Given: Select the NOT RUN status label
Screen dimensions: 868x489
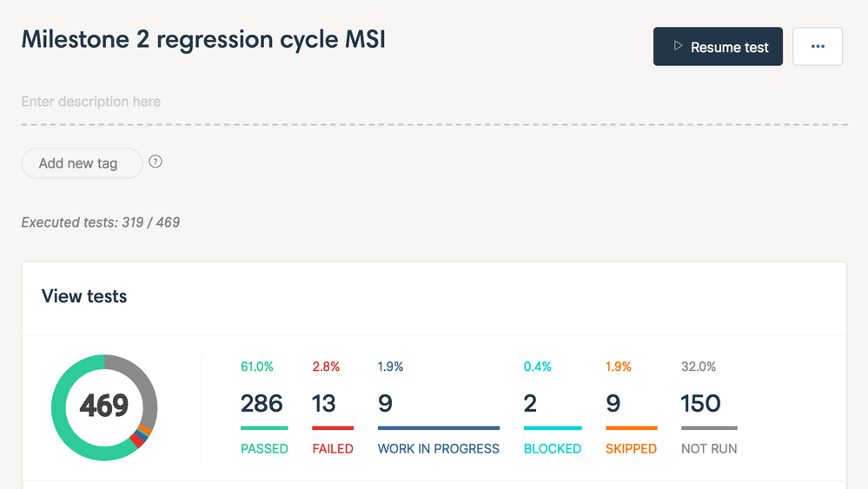Looking at the screenshot, I should click(709, 449).
